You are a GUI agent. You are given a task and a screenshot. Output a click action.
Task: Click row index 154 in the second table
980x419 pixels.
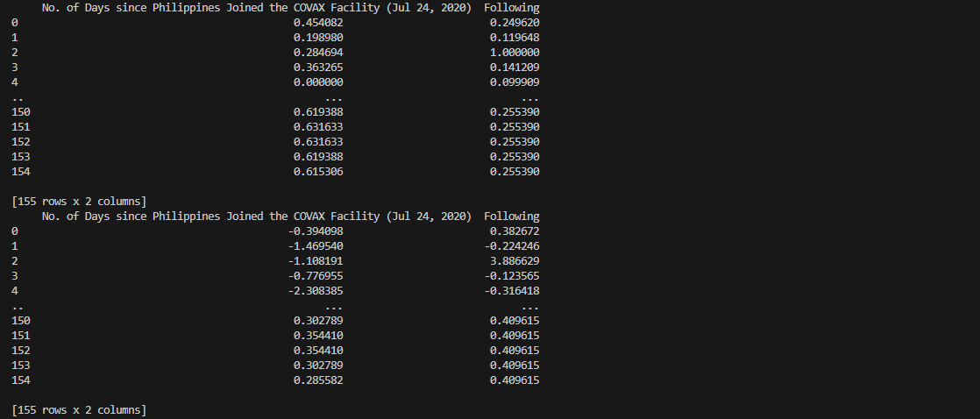click(21, 380)
